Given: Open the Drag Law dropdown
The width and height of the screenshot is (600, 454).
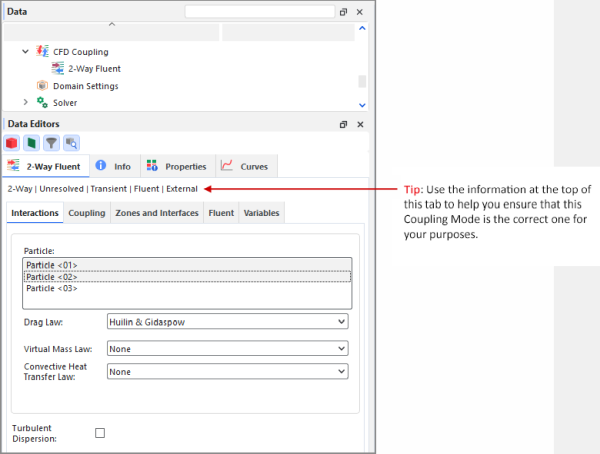Looking at the screenshot, I should pyautogui.click(x=228, y=322).
